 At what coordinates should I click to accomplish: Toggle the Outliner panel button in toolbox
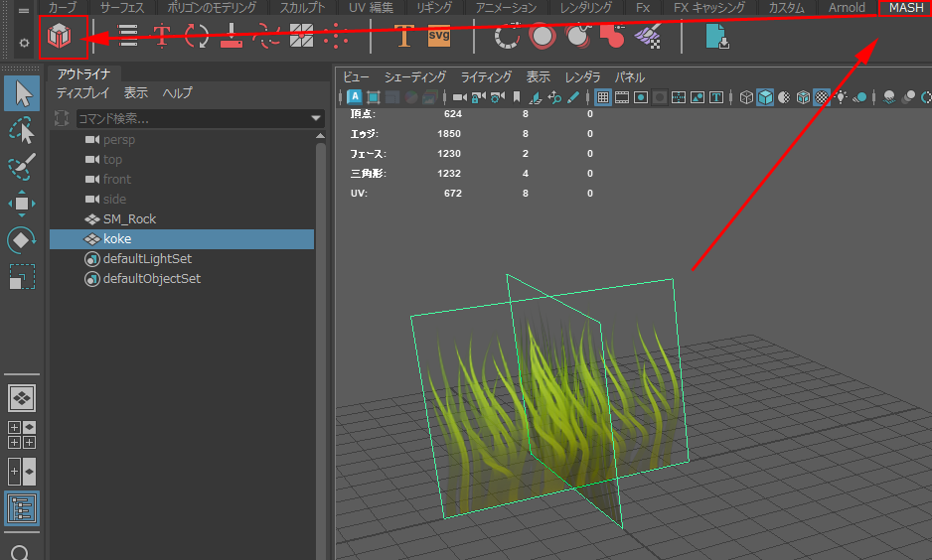tap(22, 508)
